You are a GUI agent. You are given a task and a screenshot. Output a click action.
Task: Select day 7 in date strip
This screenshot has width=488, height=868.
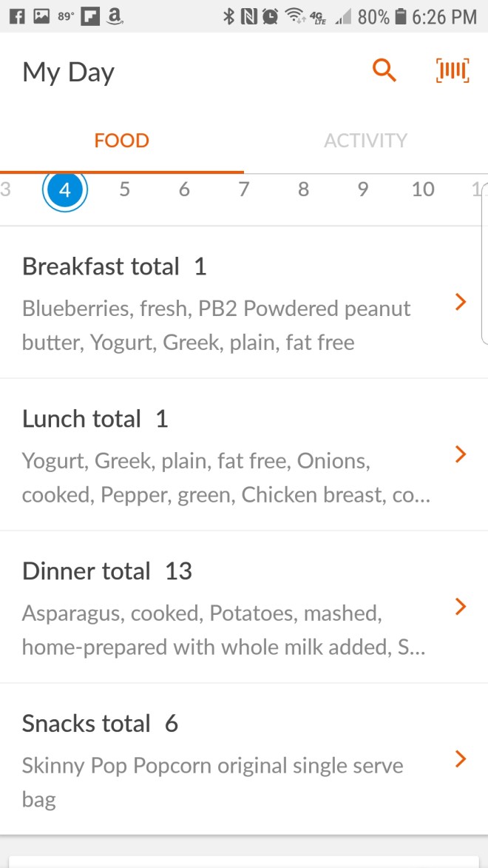[243, 189]
